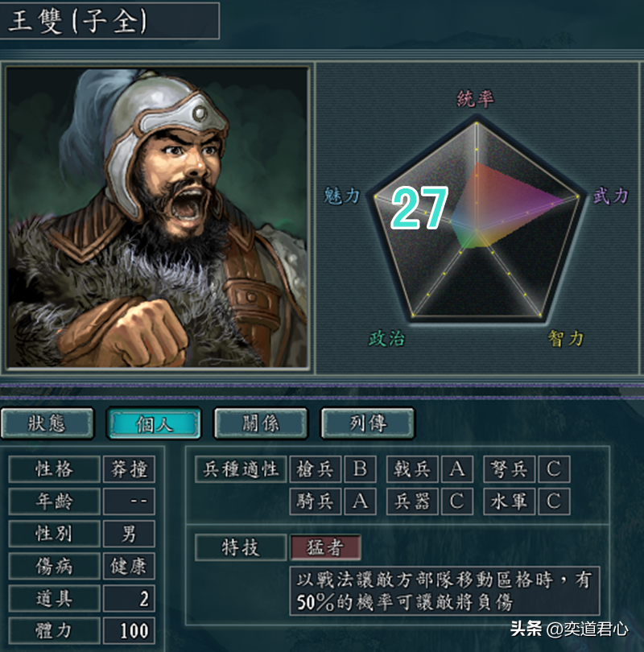View the 列傳 biography tab
Image resolution: width=644 pixels, height=652 pixels.
coord(368,423)
